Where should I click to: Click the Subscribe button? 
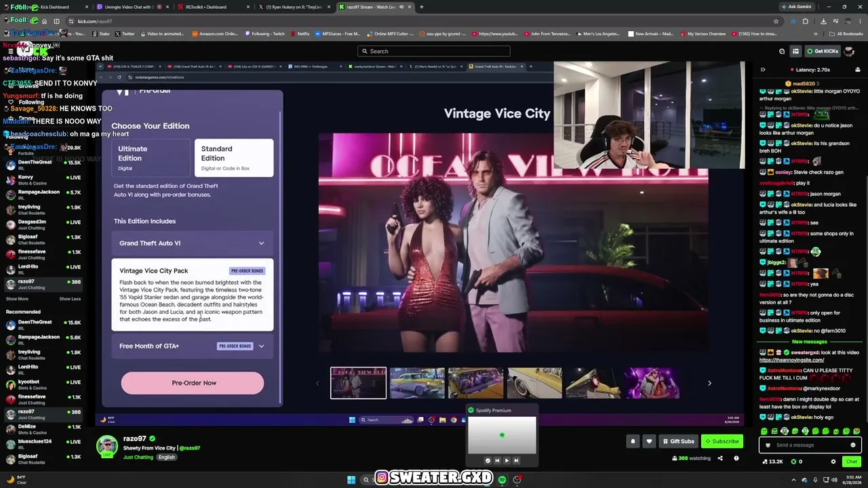tap(722, 441)
